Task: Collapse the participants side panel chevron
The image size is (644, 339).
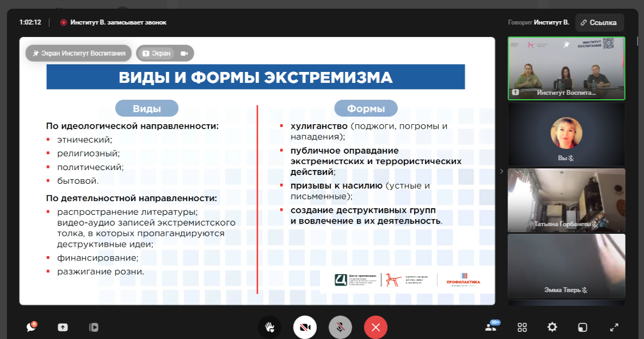Action: 501,171
